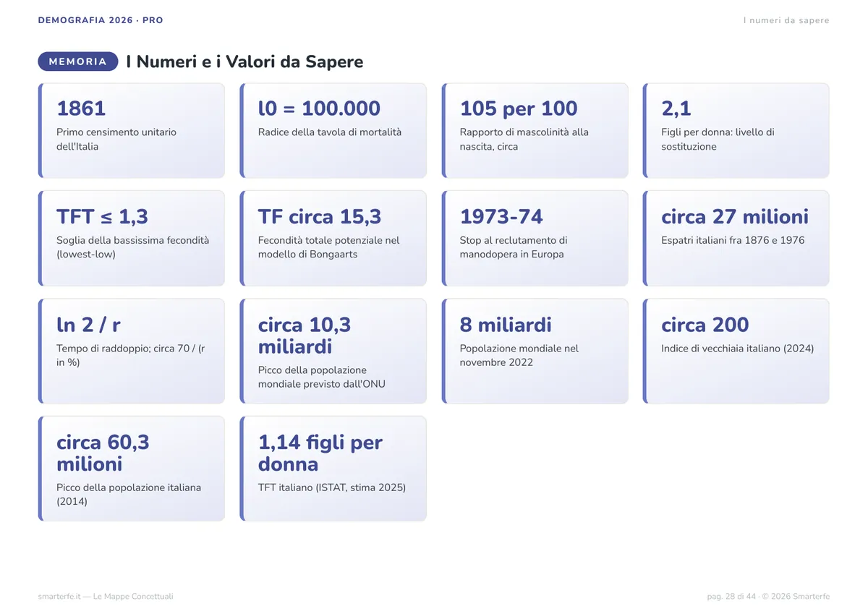Screen dimensions: 868x614
Task: Select the formula "ln 2 / r"
Action: coord(88,325)
